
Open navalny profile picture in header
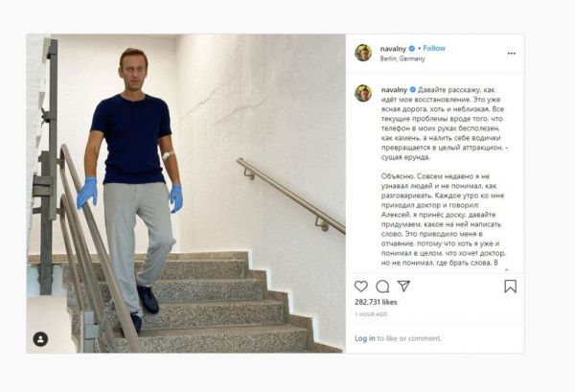(x=363, y=53)
